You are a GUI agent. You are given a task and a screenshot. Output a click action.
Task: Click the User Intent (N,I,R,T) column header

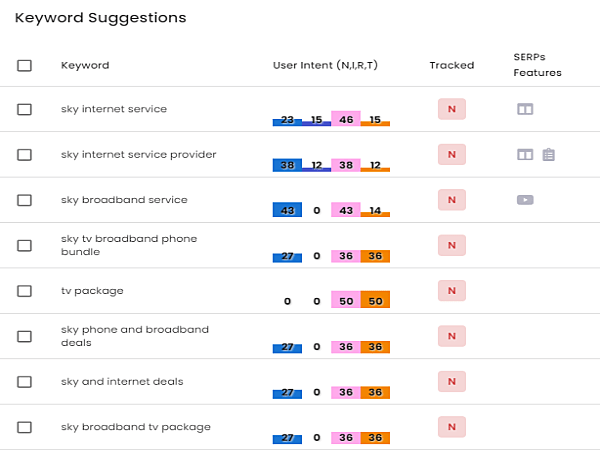(x=325, y=65)
